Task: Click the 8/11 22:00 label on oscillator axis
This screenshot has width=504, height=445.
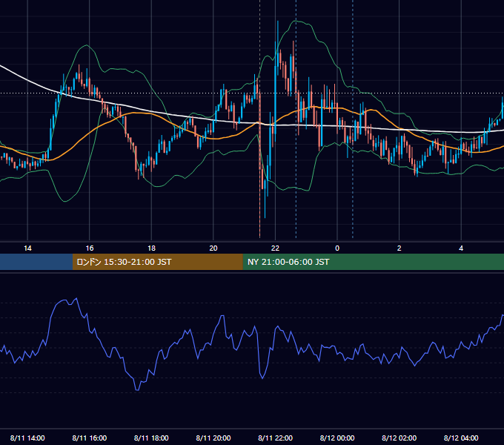Action: [276, 438]
